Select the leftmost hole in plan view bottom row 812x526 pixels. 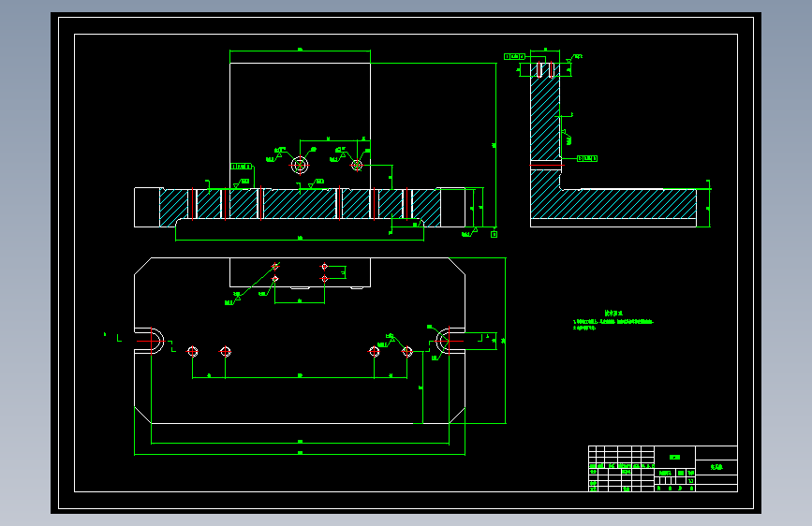pos(193,352)
